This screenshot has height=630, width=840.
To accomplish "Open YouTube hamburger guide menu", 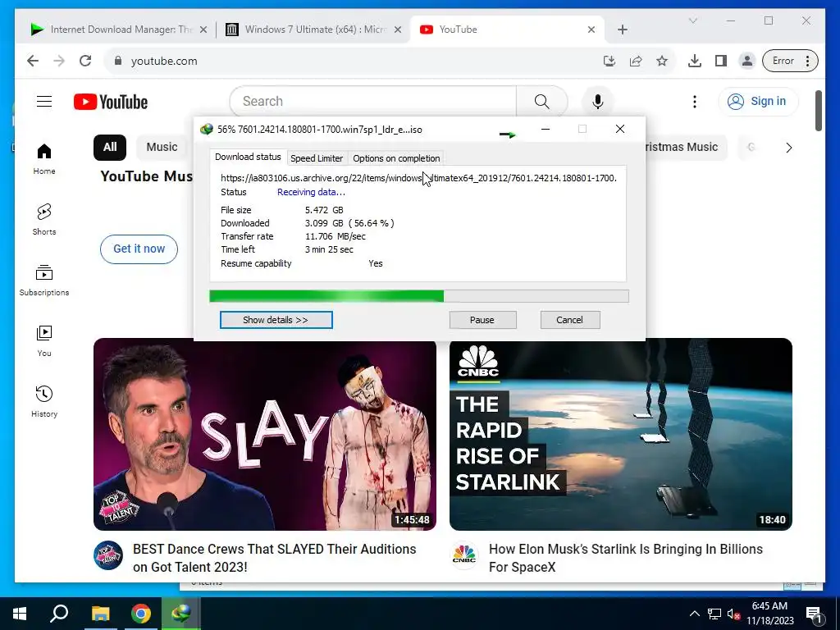I will click(44, 101).
